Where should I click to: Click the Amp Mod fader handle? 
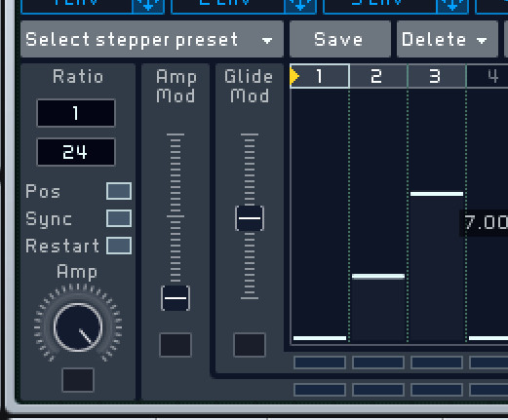[176, 298]
